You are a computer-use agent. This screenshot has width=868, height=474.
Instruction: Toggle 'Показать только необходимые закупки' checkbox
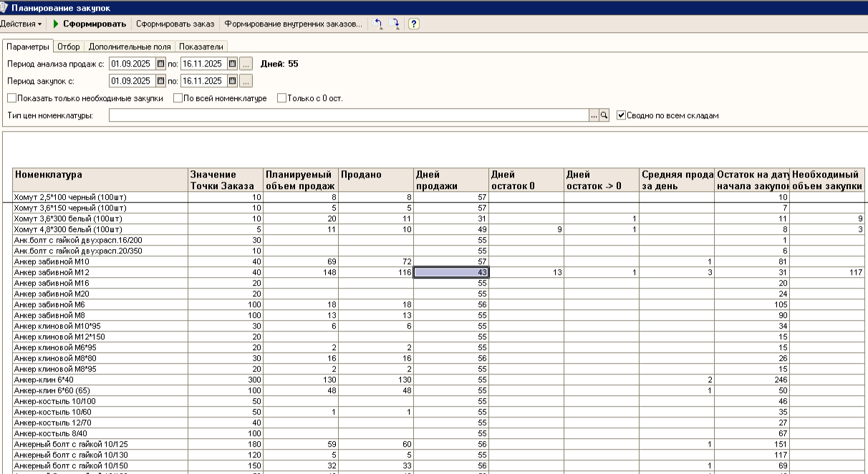point(12,98)
